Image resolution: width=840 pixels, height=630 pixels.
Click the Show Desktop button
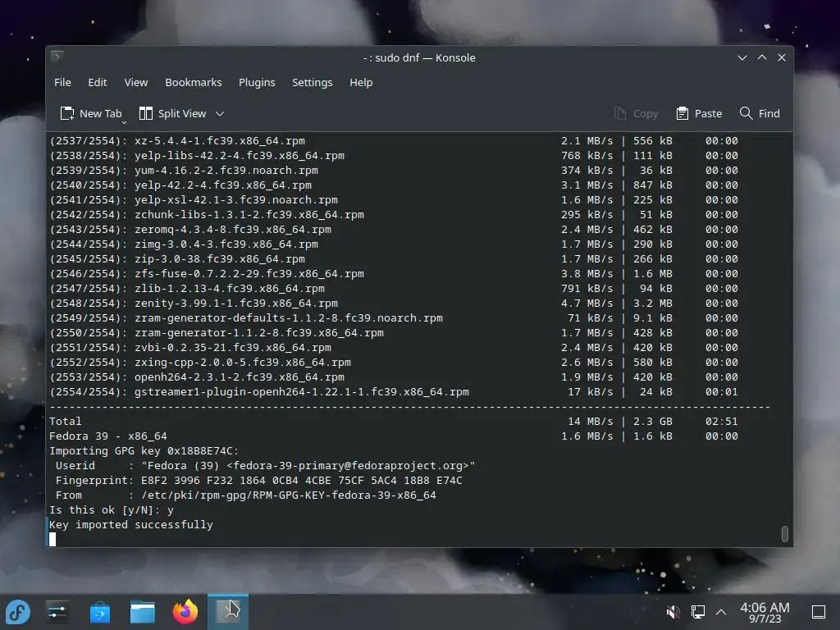click(819, 612)
